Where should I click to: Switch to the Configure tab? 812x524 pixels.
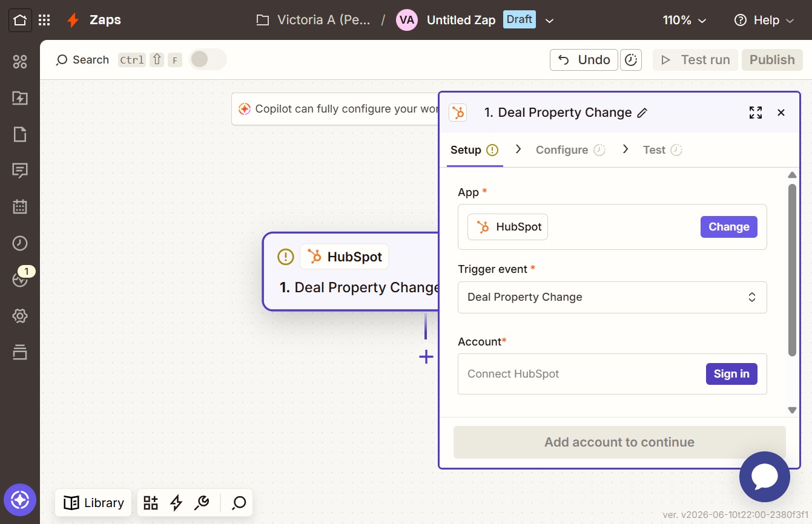click(570, 150)
